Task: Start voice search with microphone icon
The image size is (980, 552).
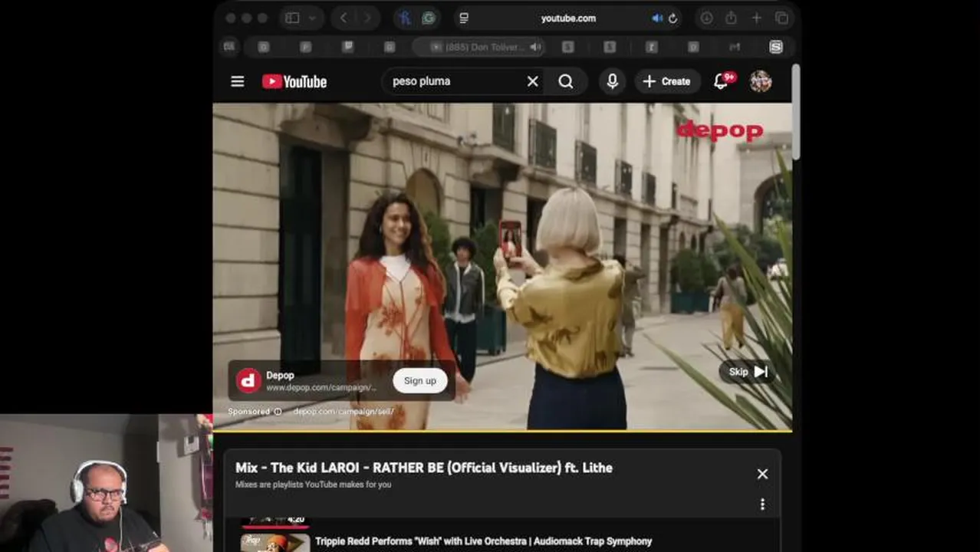Action: click(x=612, y=81)
